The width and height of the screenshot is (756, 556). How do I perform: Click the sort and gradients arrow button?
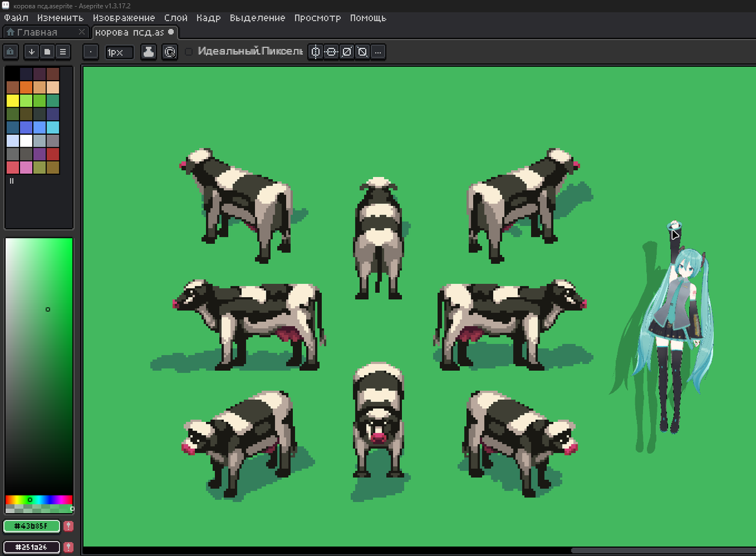pyautogui.click(x=31, y=52)
